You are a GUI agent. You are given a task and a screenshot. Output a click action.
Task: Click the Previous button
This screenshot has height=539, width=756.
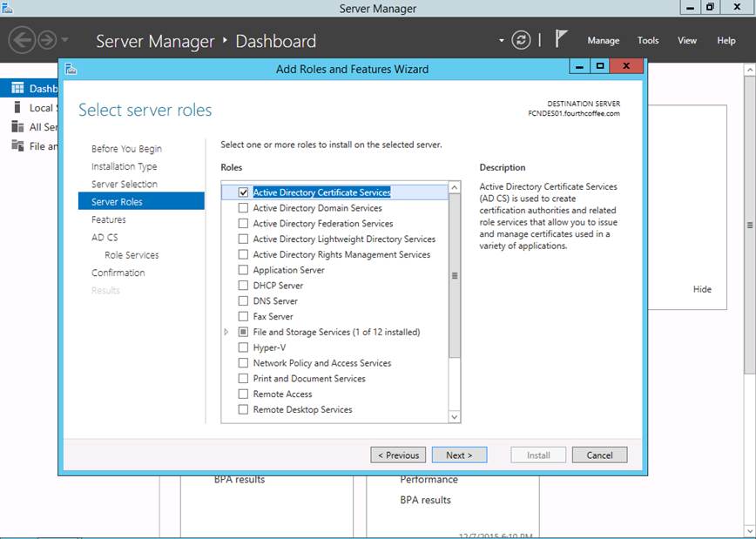(398, 455)
